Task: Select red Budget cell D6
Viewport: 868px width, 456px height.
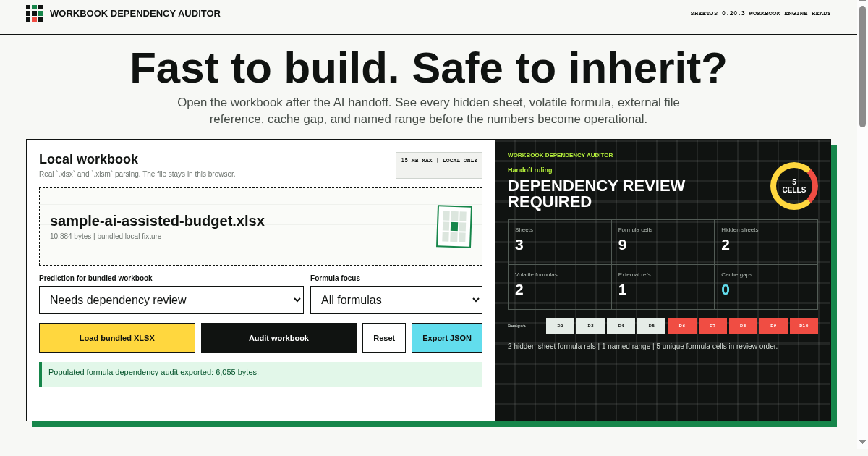Action: (x=682, y=326)
